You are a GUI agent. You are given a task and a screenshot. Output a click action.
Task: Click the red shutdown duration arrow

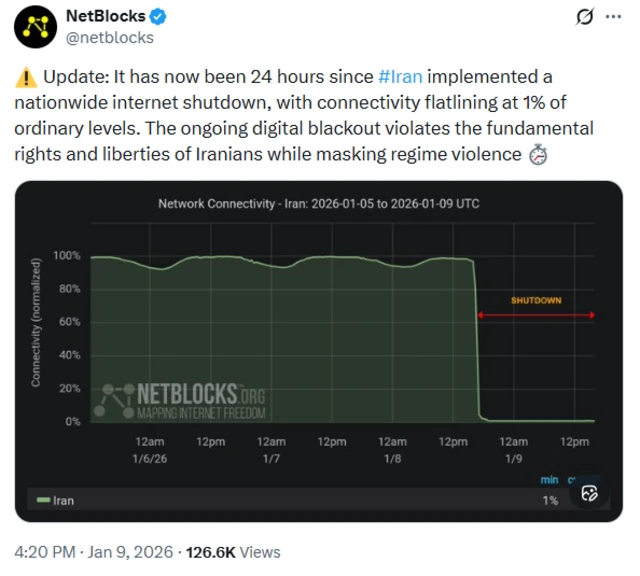(536, 315)
